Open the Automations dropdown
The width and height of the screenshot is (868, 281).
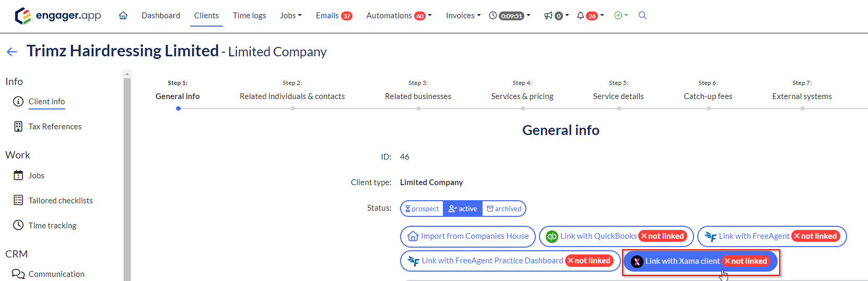pos(399,16)
